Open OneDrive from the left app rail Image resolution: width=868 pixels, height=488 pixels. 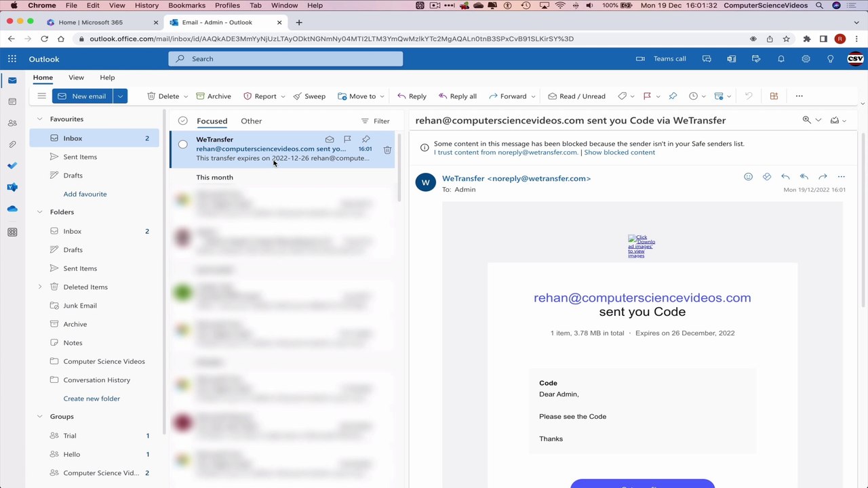click(12, 209)
